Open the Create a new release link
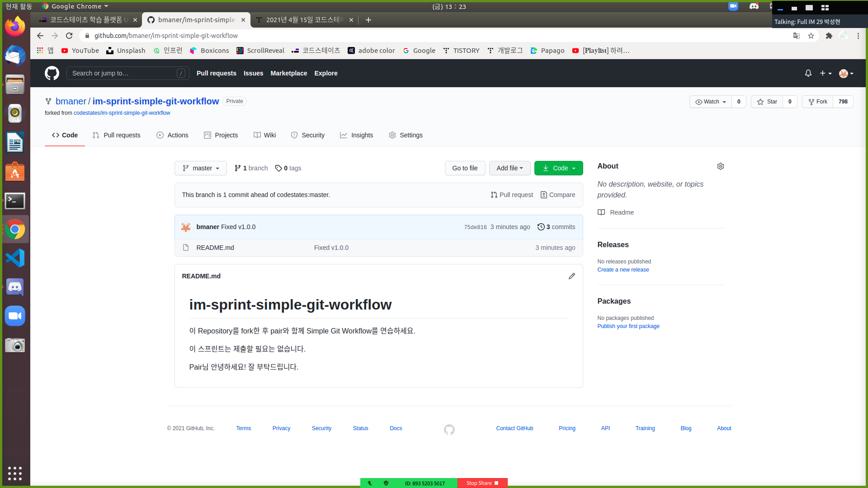Screen dimensions: 868x488 tap(623, 270)
